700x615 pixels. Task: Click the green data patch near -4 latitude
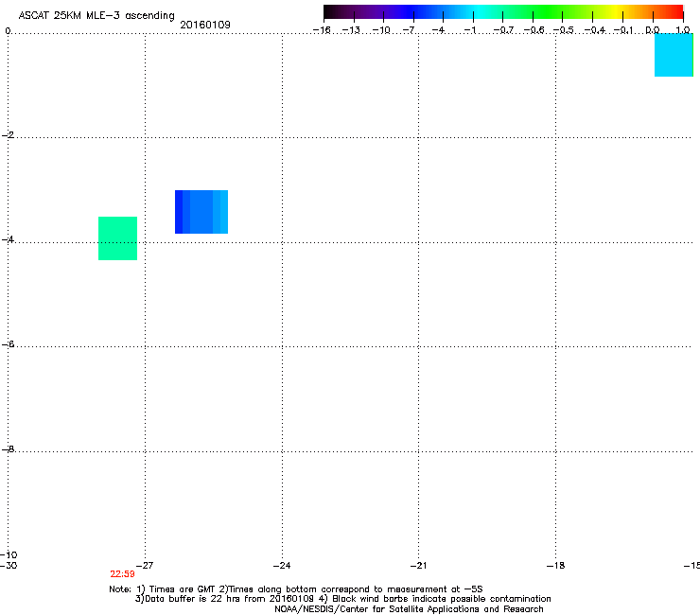click(x=118, y=238)
